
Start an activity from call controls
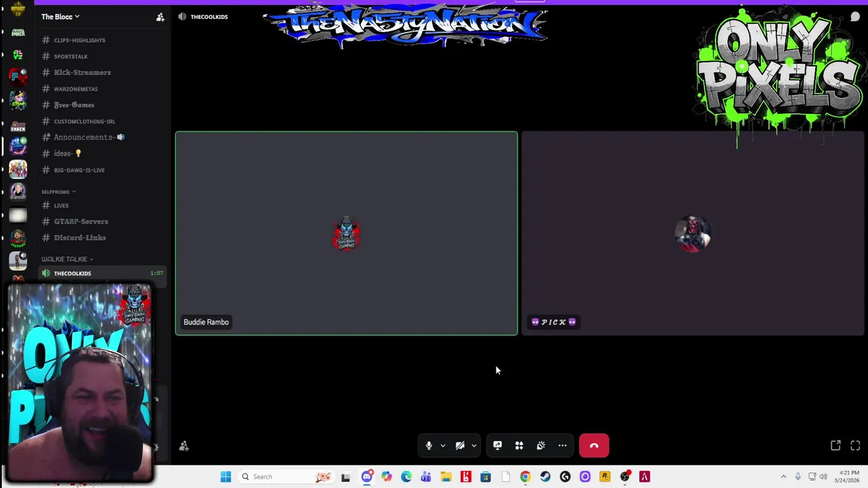pos(519,445)
